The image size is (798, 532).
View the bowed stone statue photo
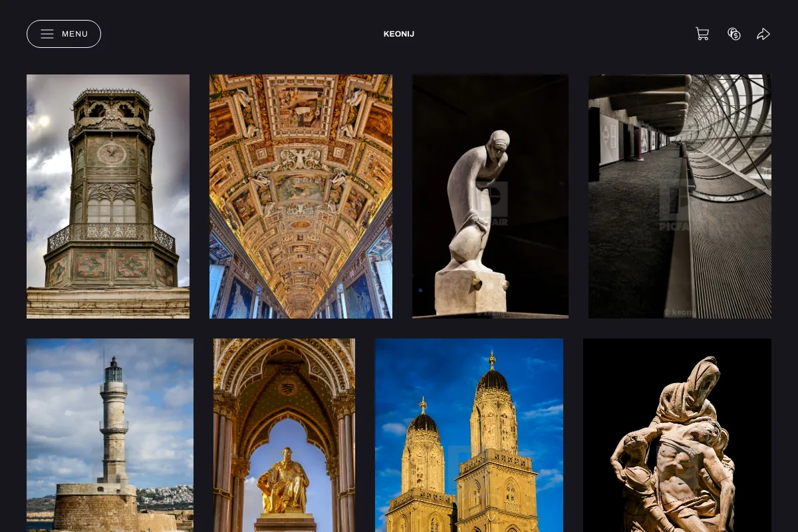click(490, 196)
